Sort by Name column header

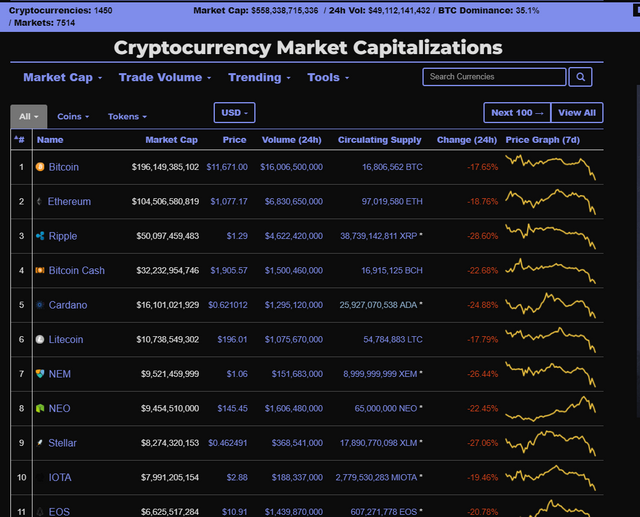click(x=50, y=140)
